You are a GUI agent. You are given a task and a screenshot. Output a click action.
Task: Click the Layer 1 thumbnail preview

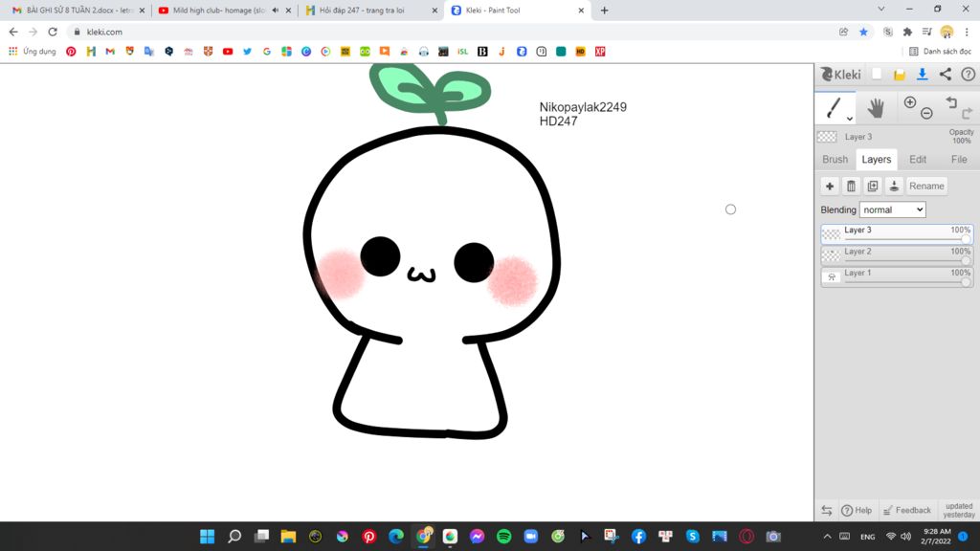832,276
